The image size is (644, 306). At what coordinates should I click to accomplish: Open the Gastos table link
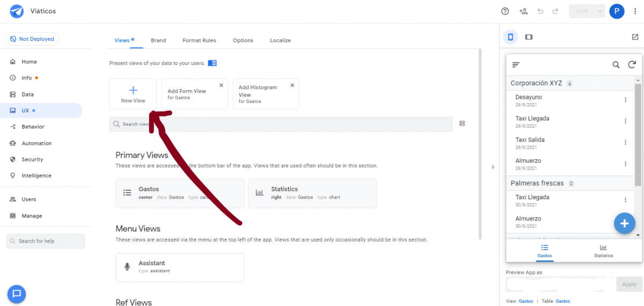(563, 301)
